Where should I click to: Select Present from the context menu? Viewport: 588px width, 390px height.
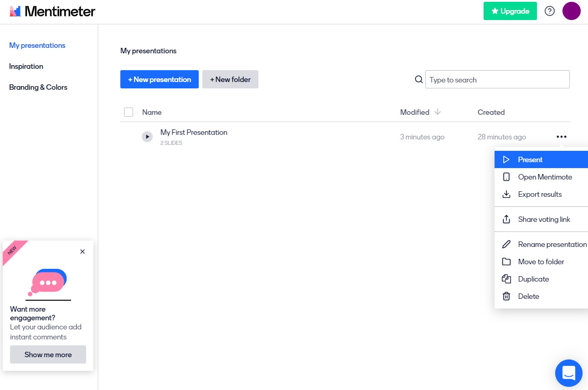click(541, 159)
